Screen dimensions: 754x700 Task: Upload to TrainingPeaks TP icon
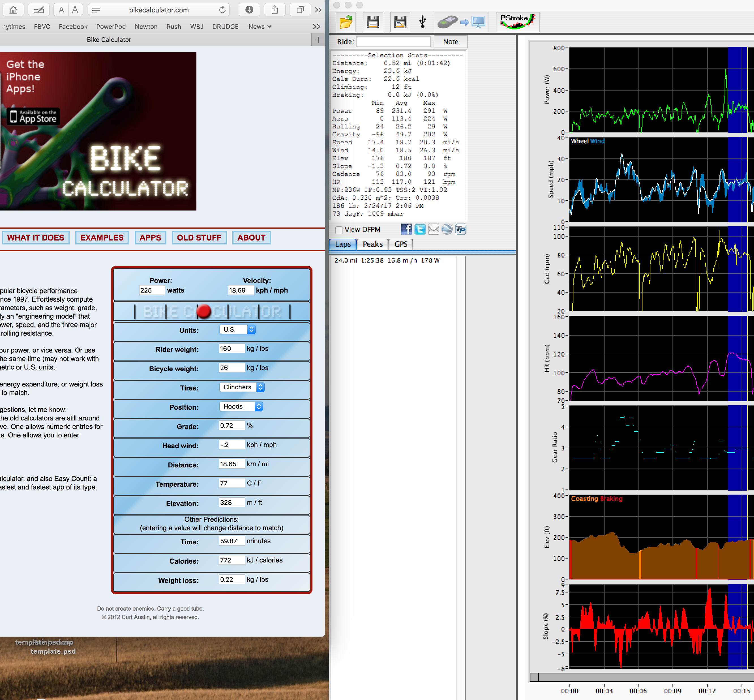(x=461, y=229)
